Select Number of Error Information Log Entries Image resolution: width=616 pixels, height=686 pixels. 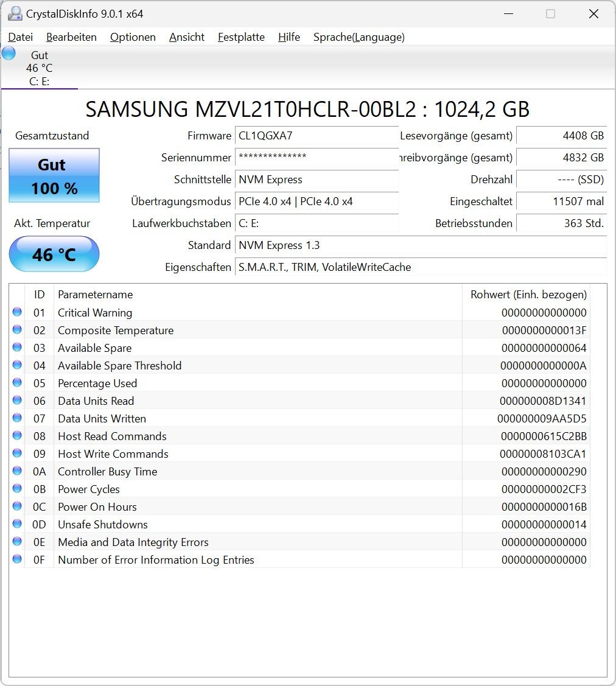pyautogui.click(x=156, y=559)
